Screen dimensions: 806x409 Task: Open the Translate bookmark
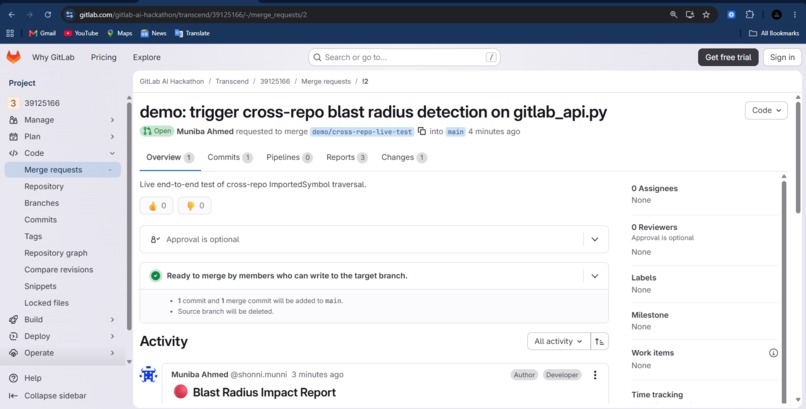point(192,33)
